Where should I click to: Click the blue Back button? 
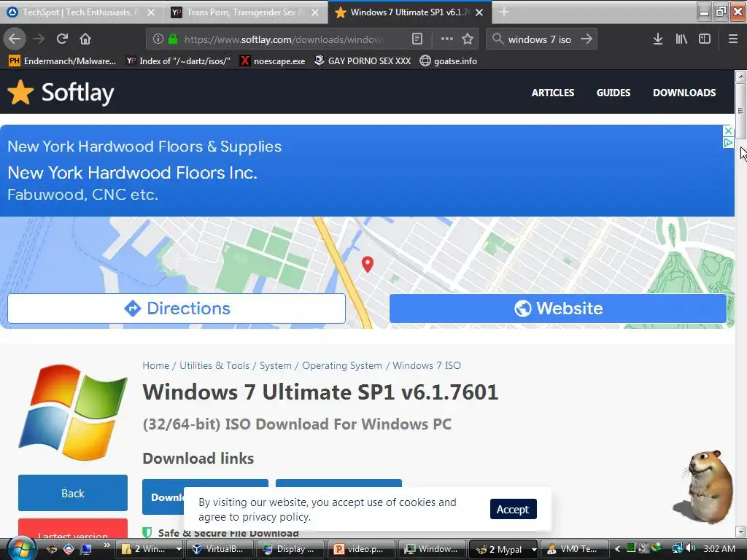pos(73,493)
